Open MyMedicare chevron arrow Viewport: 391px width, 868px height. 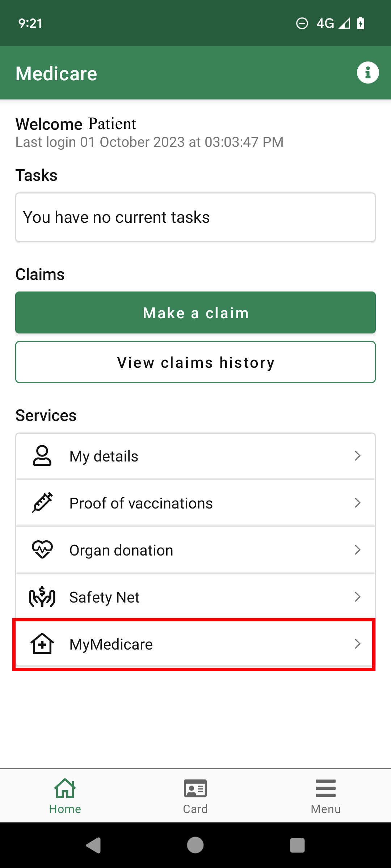(357, 644)
